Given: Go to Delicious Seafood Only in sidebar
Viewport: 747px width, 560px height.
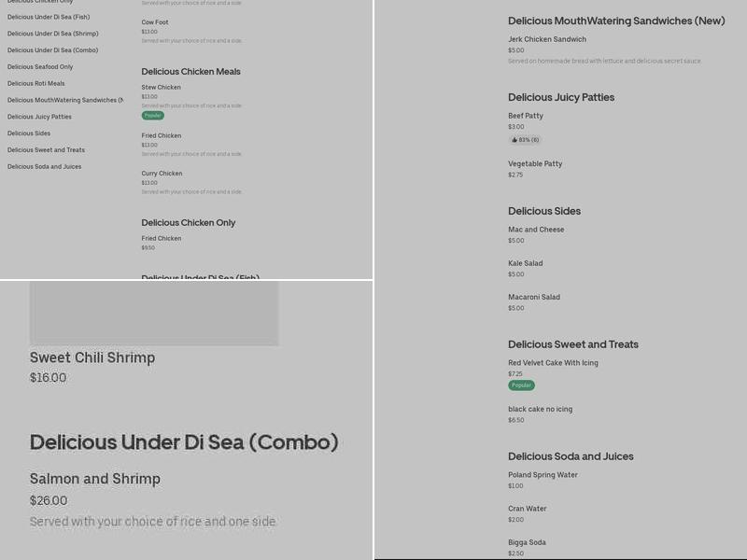Looking at the screenshot, I should tap(40, 67).
